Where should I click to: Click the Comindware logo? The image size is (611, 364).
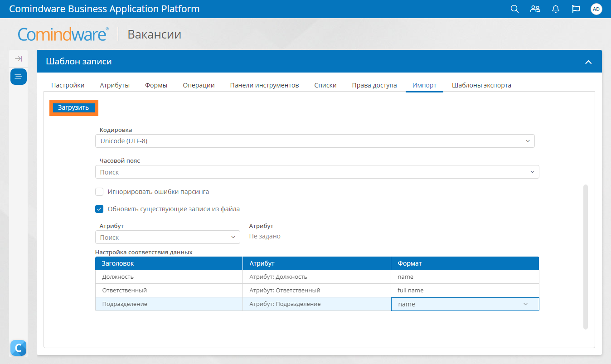[63, 34]
